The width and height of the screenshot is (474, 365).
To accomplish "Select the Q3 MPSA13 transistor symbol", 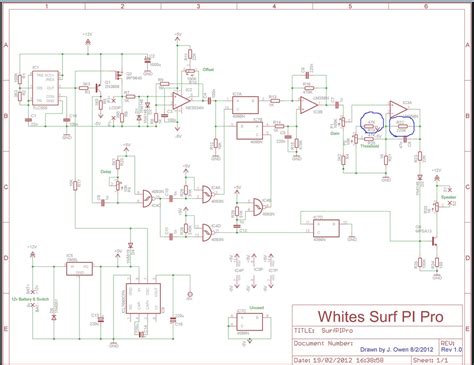I will click(434, 241).
